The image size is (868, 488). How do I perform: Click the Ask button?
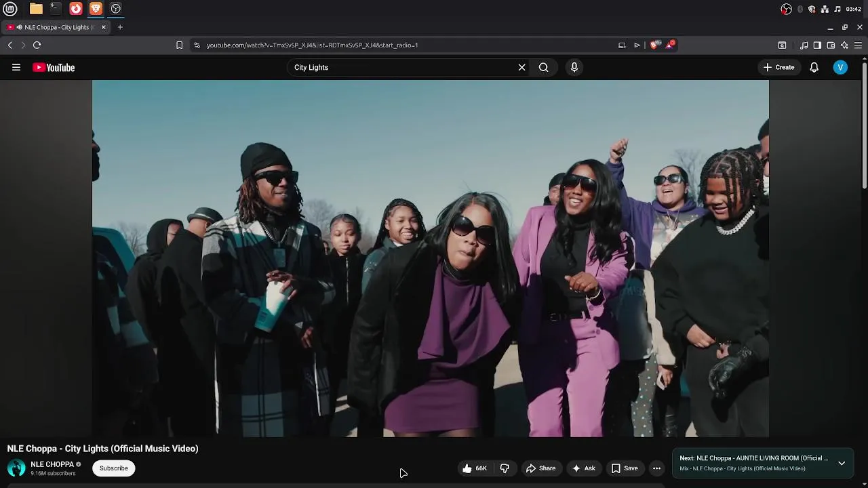[583, 468]
